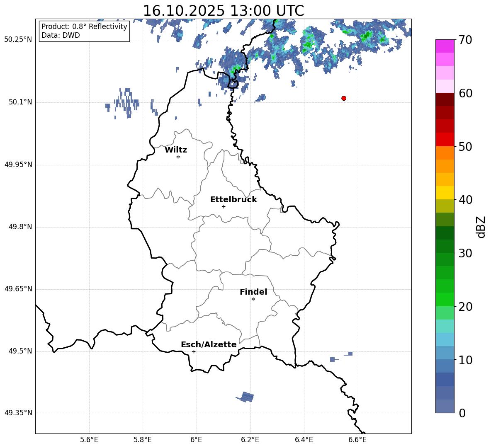The image size is (491, 448).
Task: Click the Wiltz station name label
Action: click(176, 150)
